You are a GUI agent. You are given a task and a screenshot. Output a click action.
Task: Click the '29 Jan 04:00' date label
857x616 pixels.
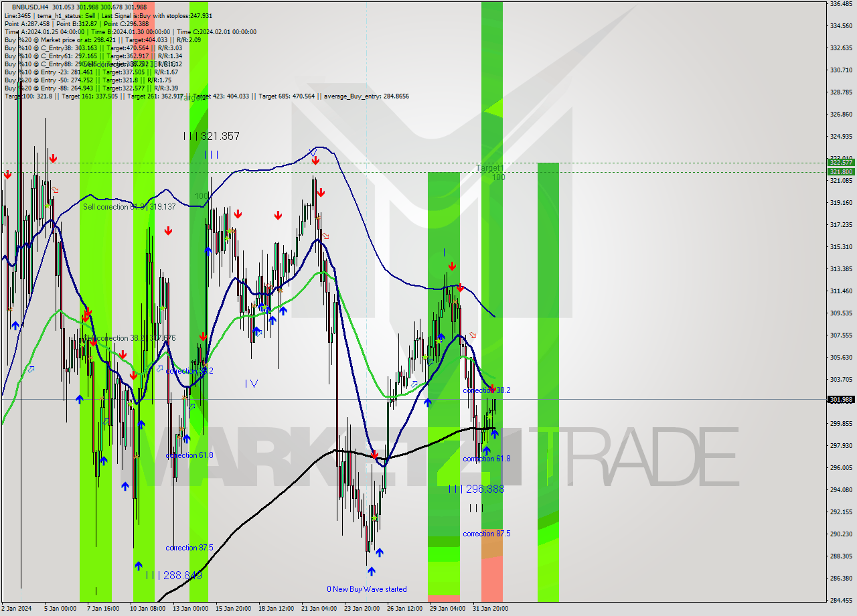point(447,609)
